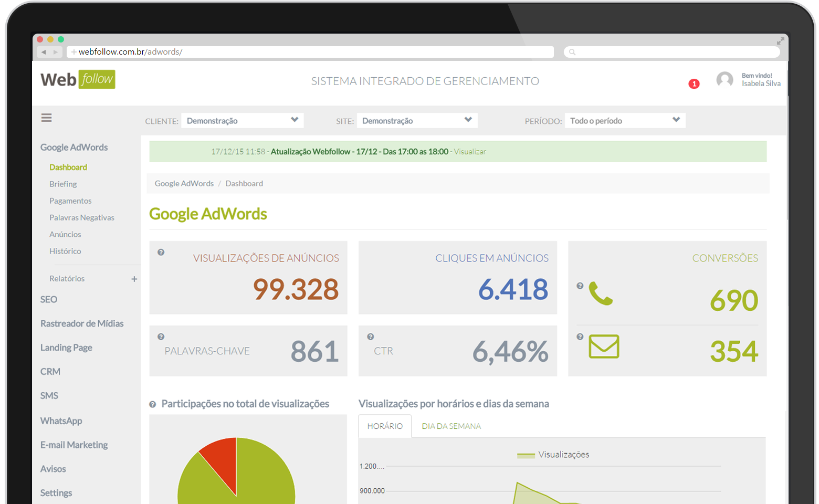Open Landing Page section
This screenshot has width=819, height=504.
pyautogui.click(x=66, y=348)
